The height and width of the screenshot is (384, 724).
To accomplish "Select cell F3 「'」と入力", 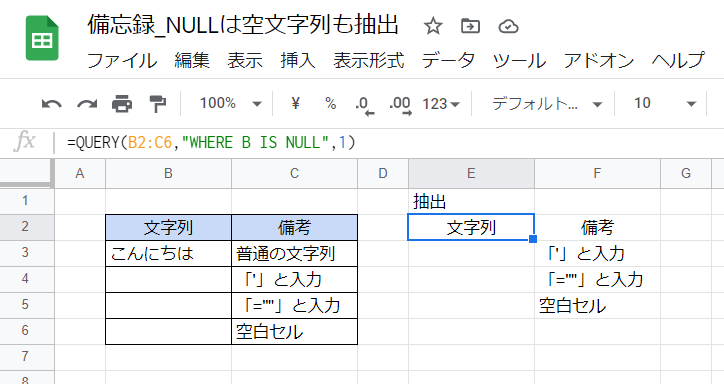I will (597, 253).
